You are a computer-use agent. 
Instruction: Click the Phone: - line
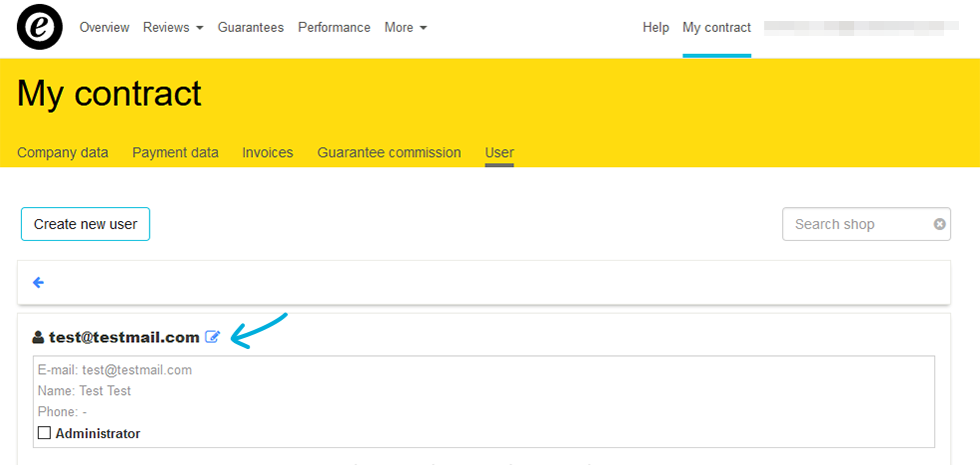click(x=62, y=412)
